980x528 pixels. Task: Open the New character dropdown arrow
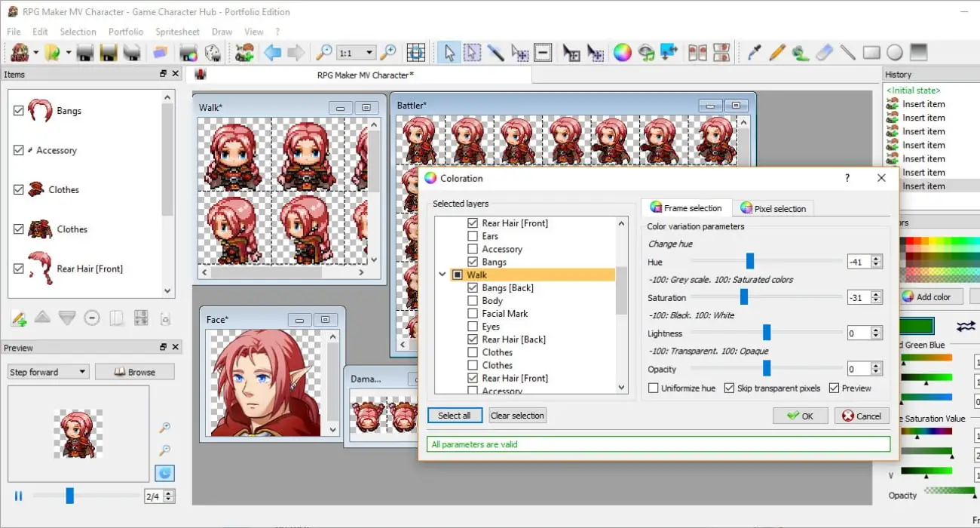click(35, 52)
